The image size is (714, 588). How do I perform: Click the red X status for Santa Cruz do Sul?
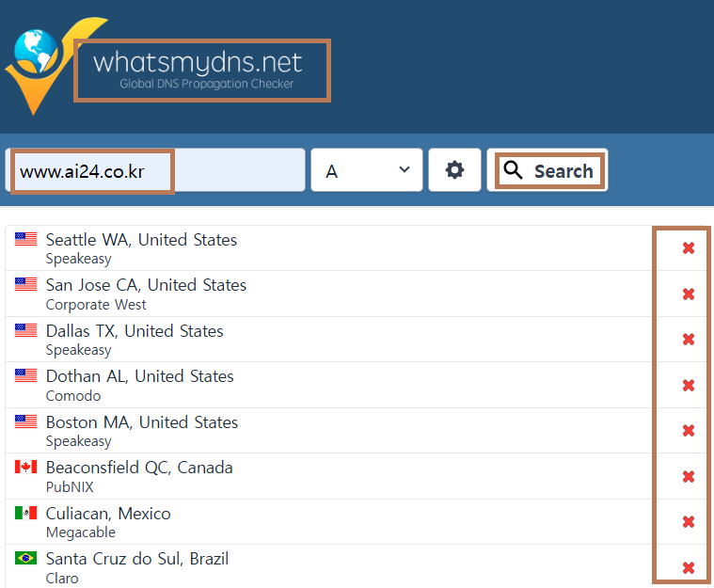(688, 567)
